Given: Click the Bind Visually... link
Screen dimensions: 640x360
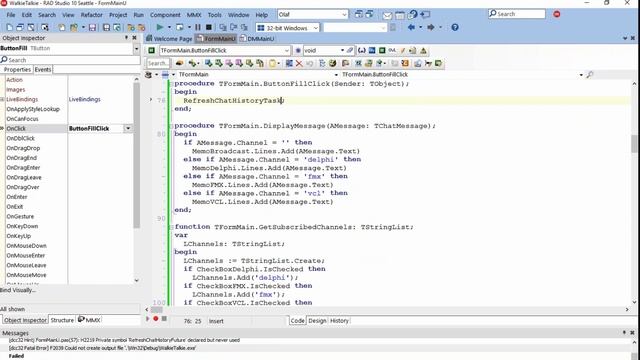Looking at the screenshot, I should point(18,290).
